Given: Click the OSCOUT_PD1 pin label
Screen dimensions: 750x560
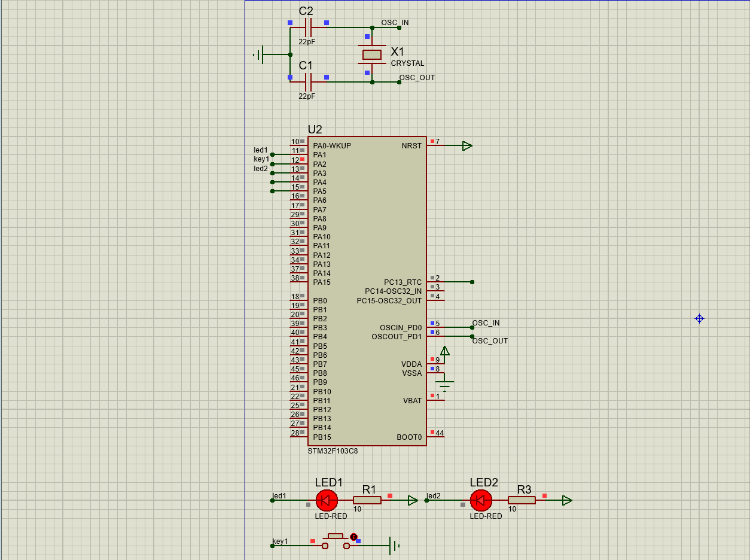Looking at the screenshot, I should 397,337.
